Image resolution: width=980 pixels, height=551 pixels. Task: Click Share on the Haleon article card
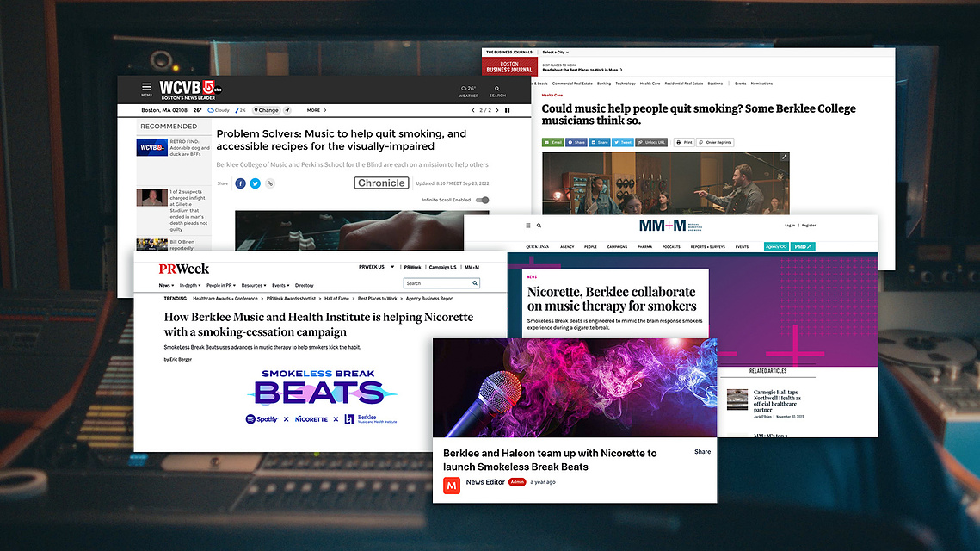point(702,451)
